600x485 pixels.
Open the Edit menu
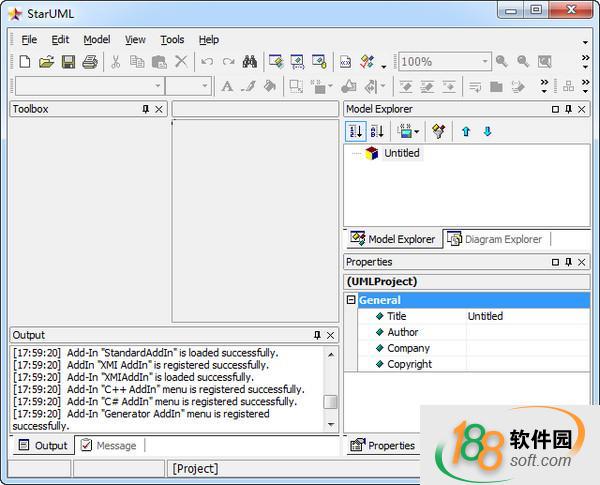(x=60, y=39)
